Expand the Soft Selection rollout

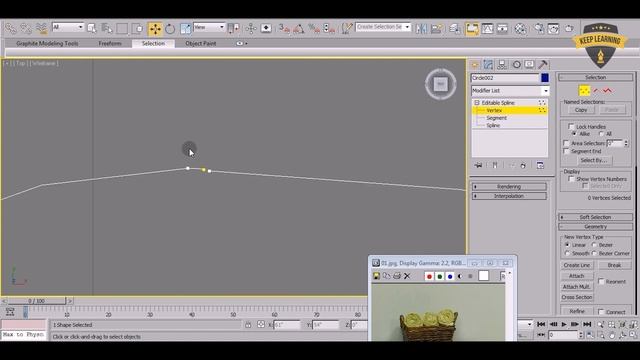pos(596,217)
